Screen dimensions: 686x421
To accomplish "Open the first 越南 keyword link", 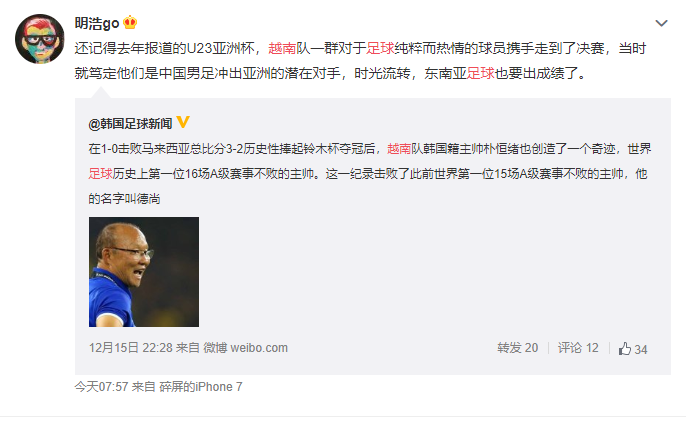I will [282, 48].
